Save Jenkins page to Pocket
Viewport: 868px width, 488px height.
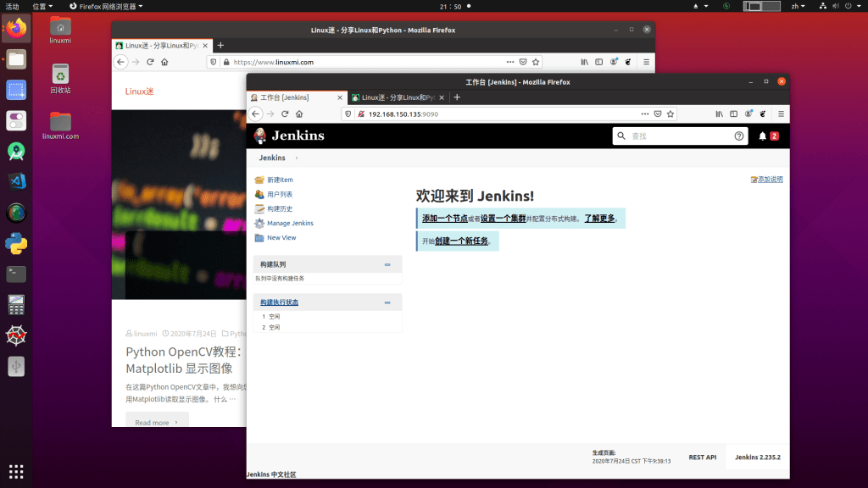tap(658, 114)
